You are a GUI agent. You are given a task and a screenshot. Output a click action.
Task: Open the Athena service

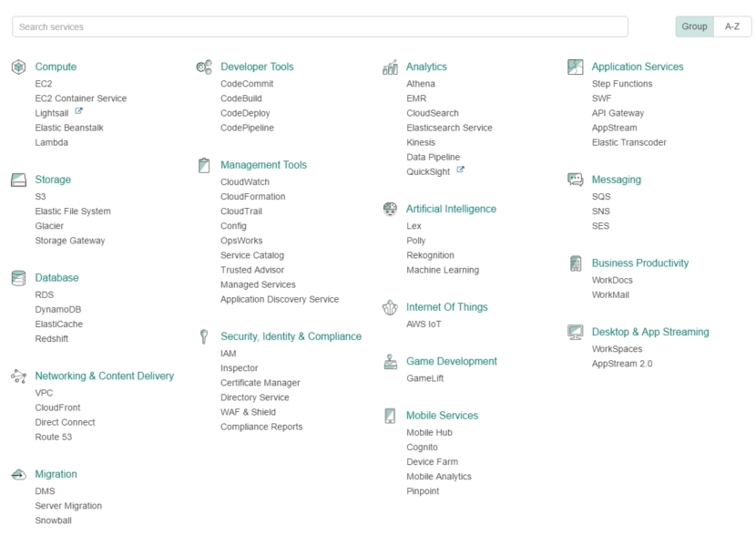421,84
